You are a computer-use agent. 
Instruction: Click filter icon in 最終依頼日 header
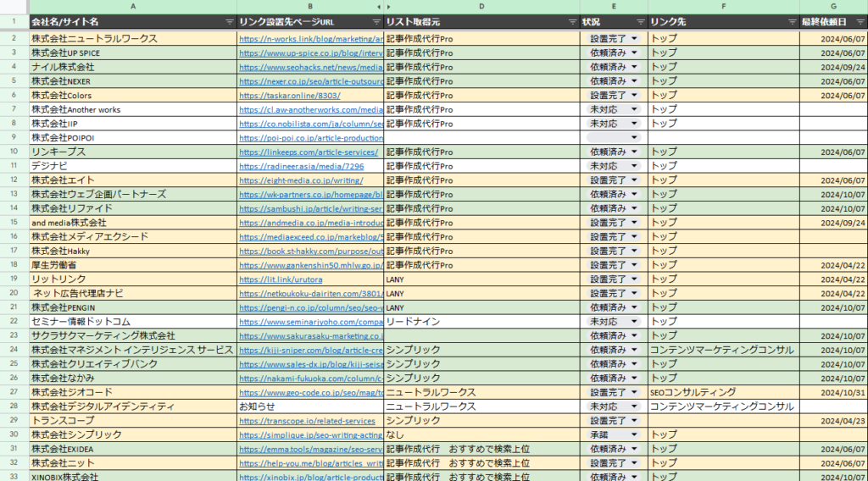point(860,21)
